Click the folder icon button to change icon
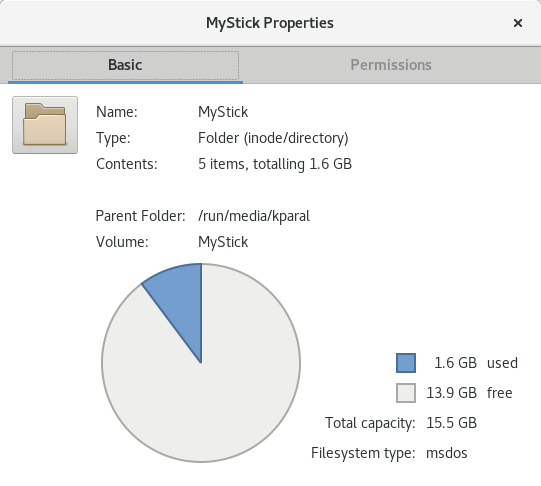 [x=45, y=125]
